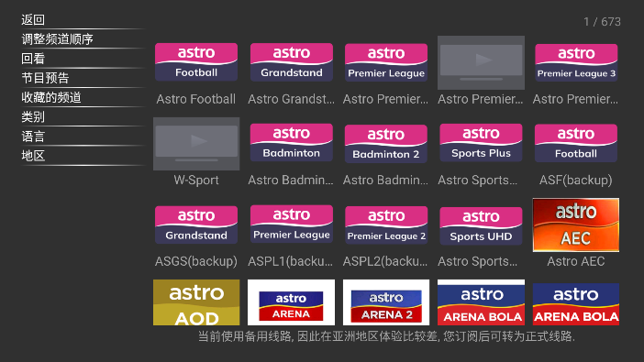
Task: Select the placeholder thumbnail next to Premier League 3
Action: pyautogui.click(x=481, y=62)
